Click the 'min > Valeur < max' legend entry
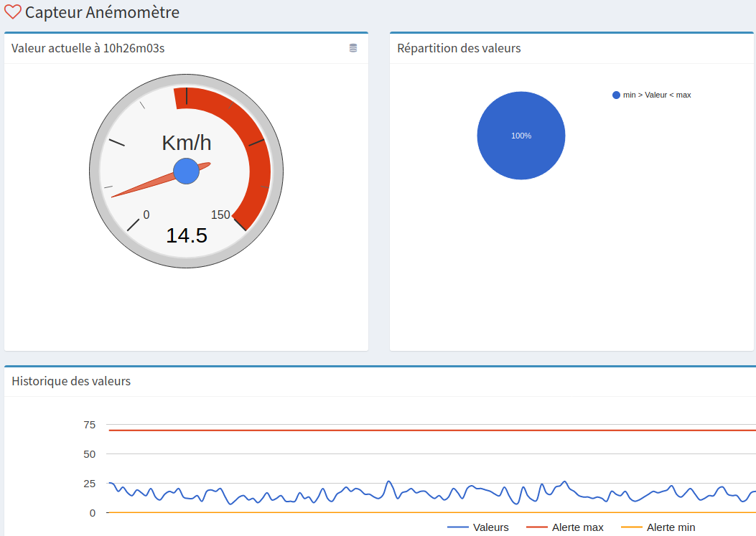 tap(651, 95)
